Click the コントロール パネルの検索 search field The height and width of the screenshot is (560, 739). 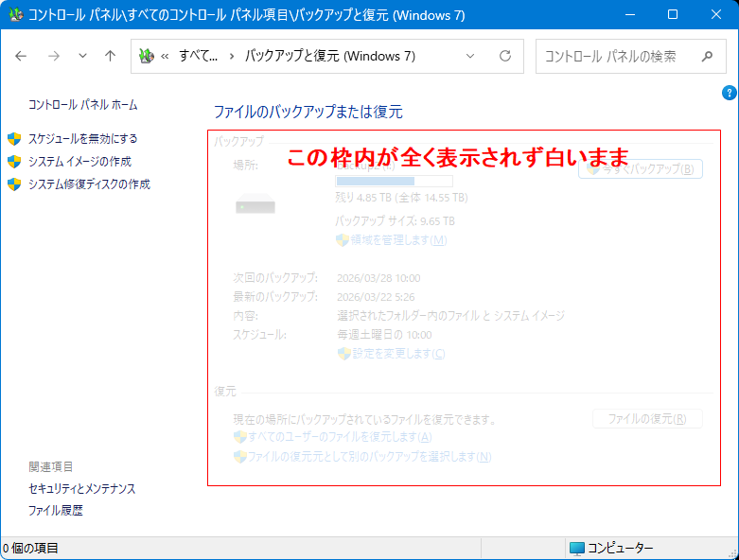point(615,56)
